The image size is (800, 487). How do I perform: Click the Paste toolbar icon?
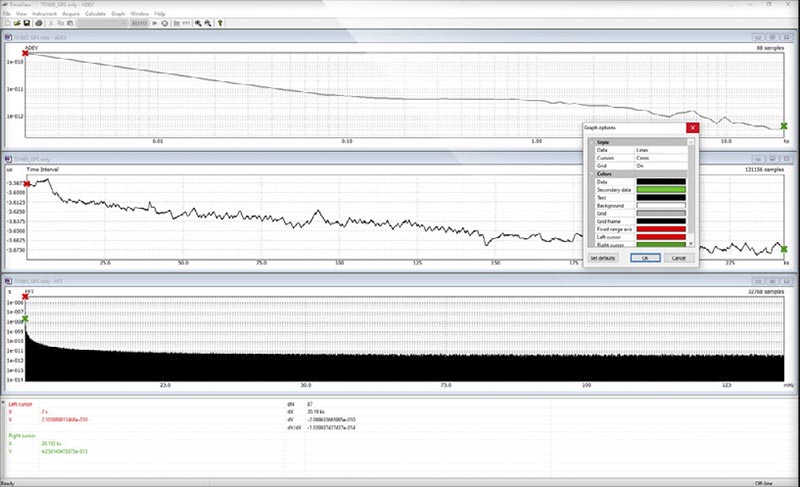(70, 23)
